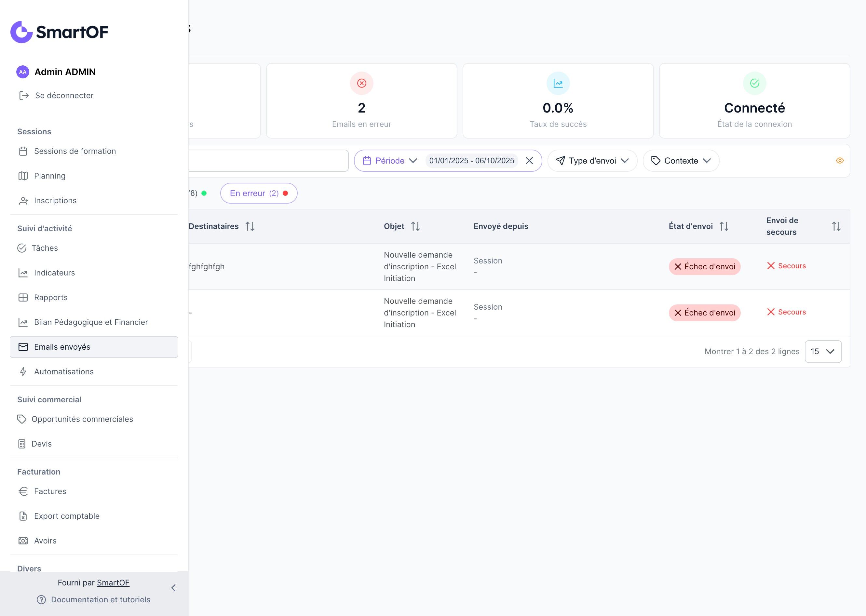Toggle the orange eye visibility icon

[x=839, y=161]
